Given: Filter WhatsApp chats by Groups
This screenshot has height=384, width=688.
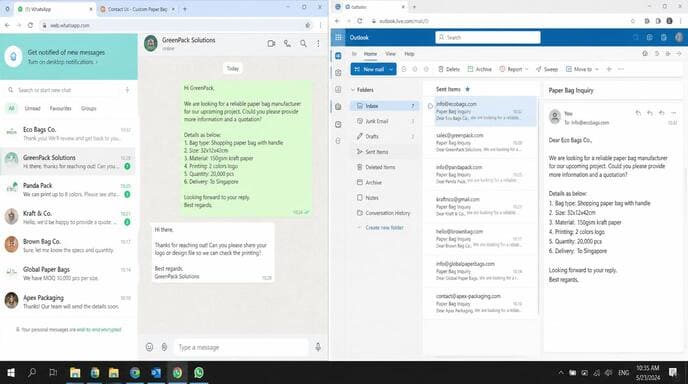Looking at the screenshot, I should pos(89,108).
